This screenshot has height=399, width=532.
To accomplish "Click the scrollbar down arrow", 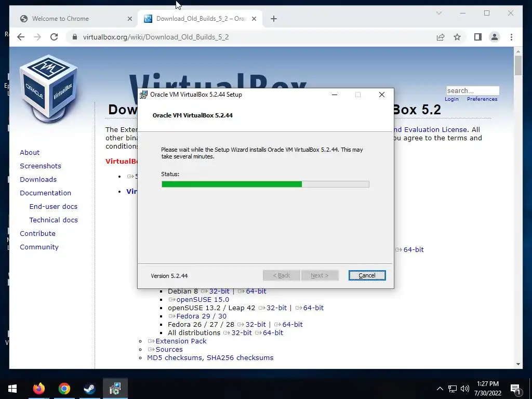I will coord(518,364).
